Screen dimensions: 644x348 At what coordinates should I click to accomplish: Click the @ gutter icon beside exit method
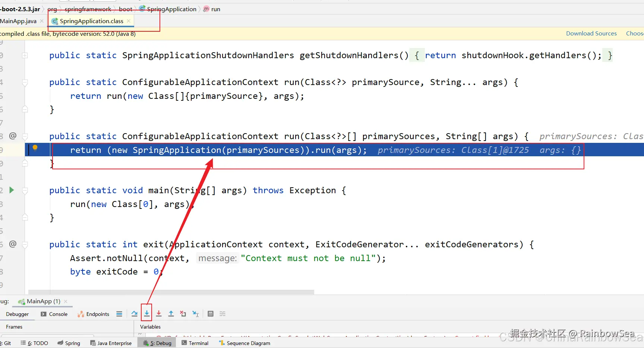click(13, 244)
